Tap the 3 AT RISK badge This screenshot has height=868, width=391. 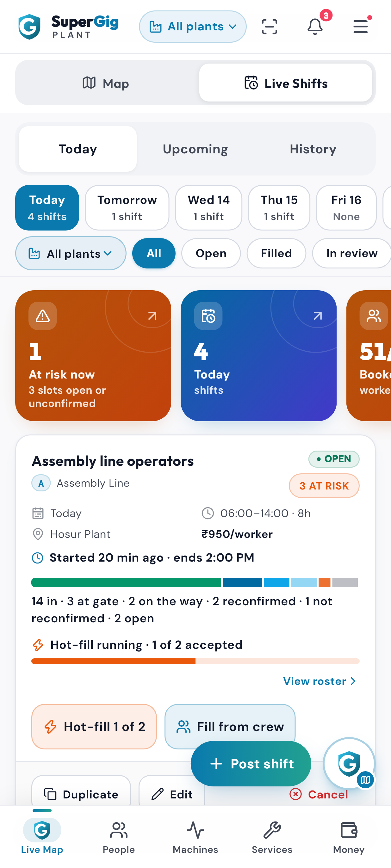pos(324,486)
